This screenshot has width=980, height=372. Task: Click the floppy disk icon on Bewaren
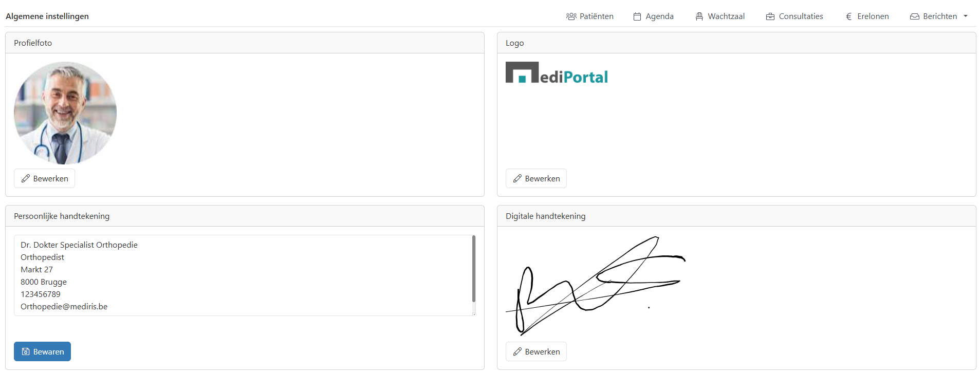[26, 351]
